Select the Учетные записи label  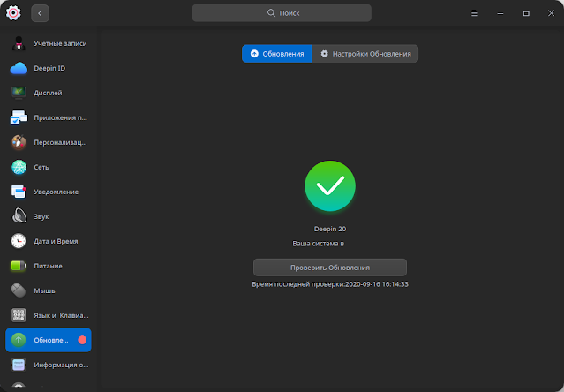pyautogui.click(x=60, y=43)
